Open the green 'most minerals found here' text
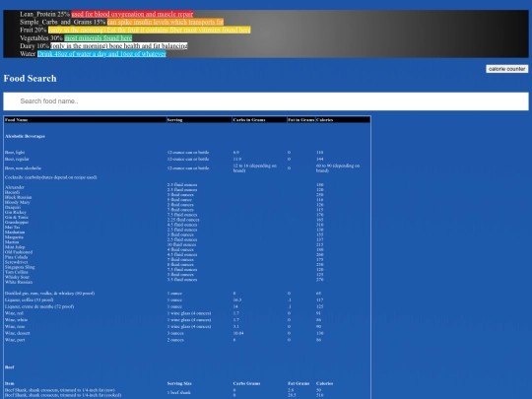Viewport: 532px width, 399px height. coord(99,38)
